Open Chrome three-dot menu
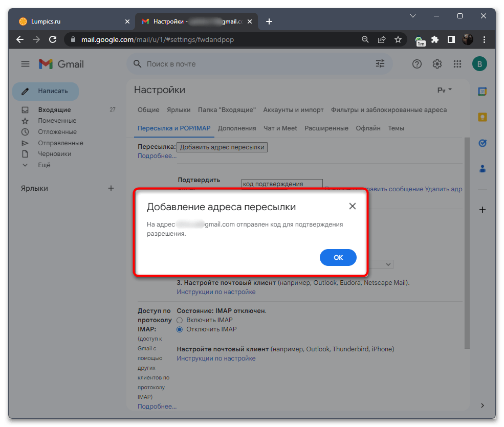 click(x=484, y=39)
